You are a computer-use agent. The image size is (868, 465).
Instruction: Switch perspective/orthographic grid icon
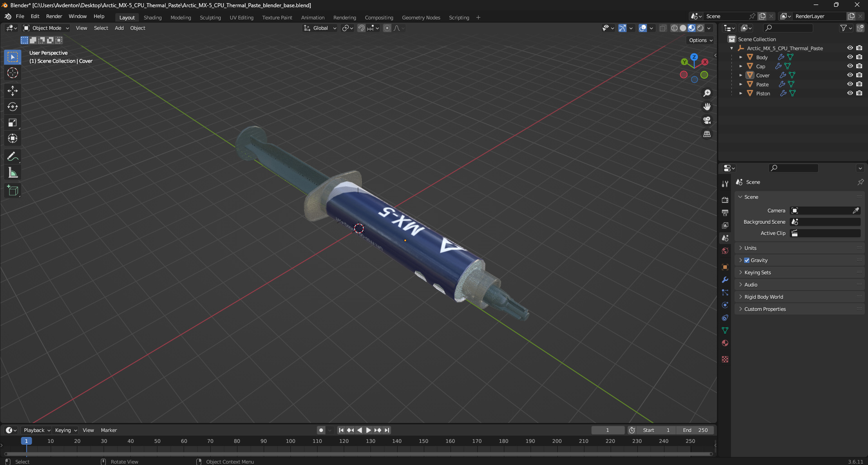(x=707, y=134)
